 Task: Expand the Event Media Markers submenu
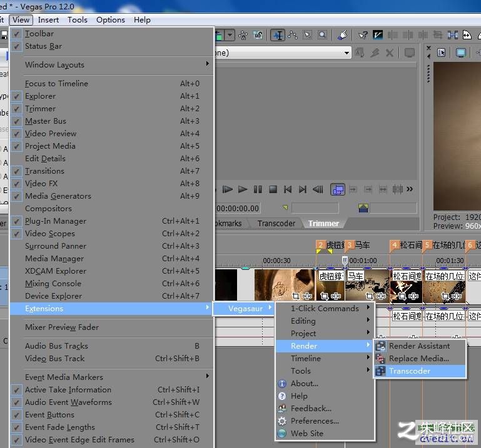112,377
